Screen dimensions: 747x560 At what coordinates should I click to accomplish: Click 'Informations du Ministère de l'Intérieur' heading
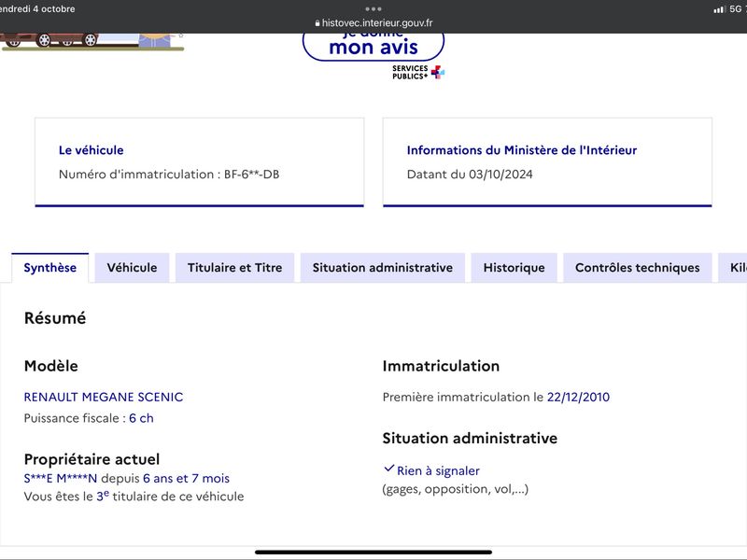point(522,150)
